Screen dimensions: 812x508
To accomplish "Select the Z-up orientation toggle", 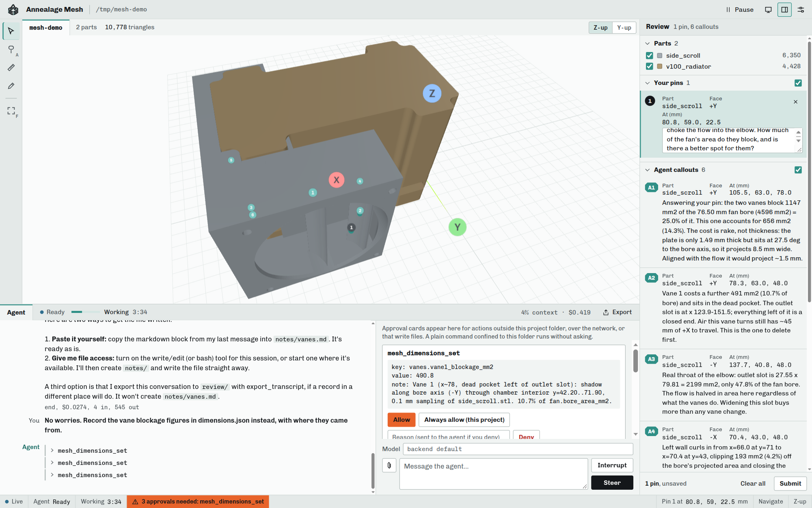I will [x=600, y=28].
